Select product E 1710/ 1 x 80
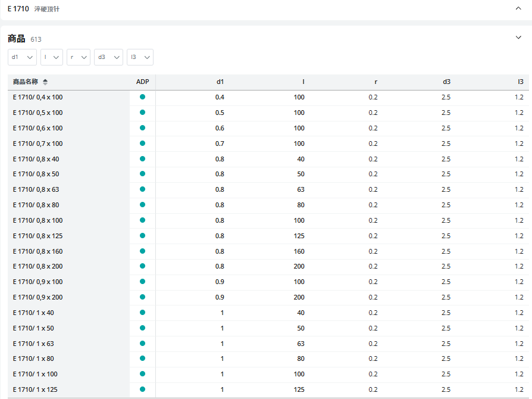532x399 pixels. tap(33, 359)
